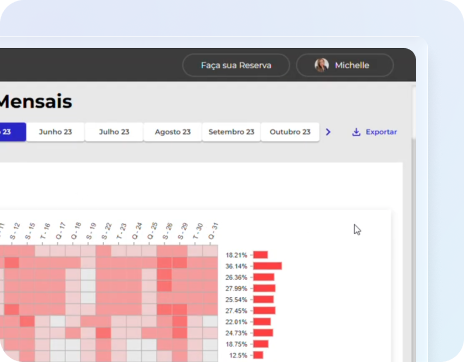
Task: Click the T - 30 column header
Action: tap(197, 231)
